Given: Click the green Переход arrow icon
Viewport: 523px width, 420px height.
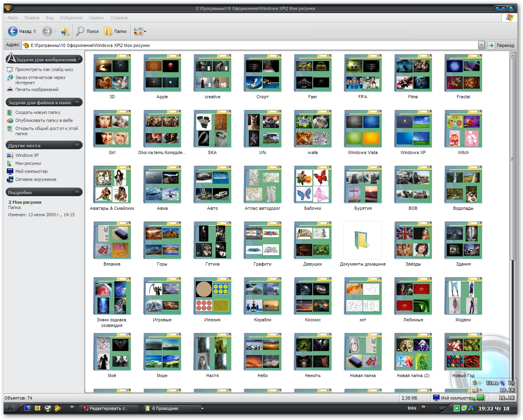Looking at the screenshot, I should pos(490,45).
